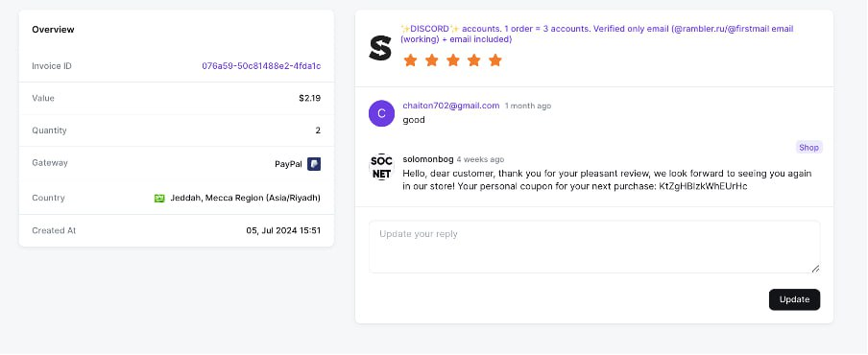
Task: Click the coupon code KtZgHBIzkWhEUrHc text
Action: point(703,186)
